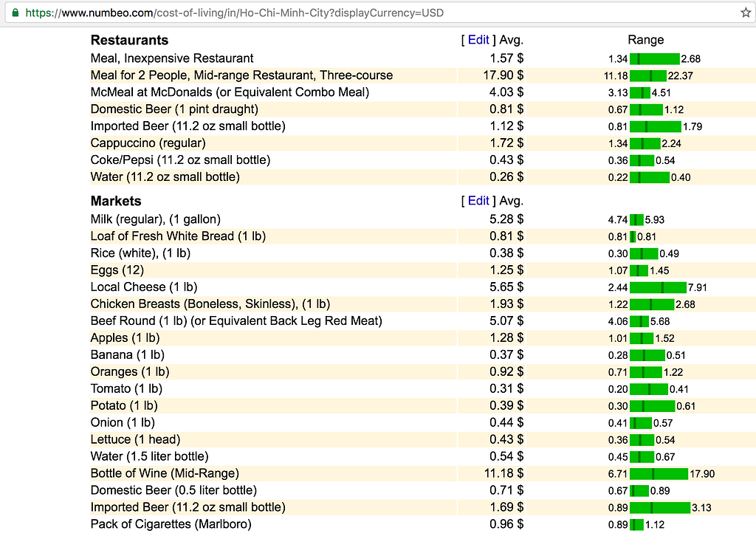Click the Markets section heading
The height and width of the screenshot is (539, 756).
(116, 201)
